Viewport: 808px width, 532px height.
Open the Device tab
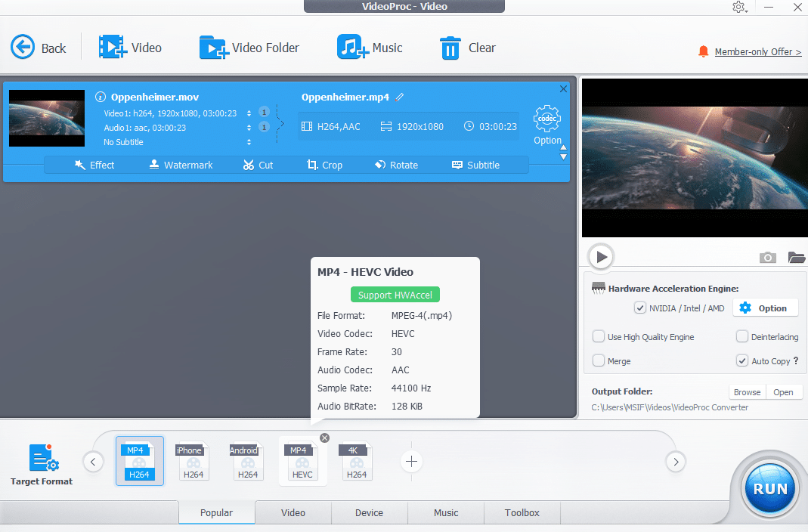coord(369,512)
